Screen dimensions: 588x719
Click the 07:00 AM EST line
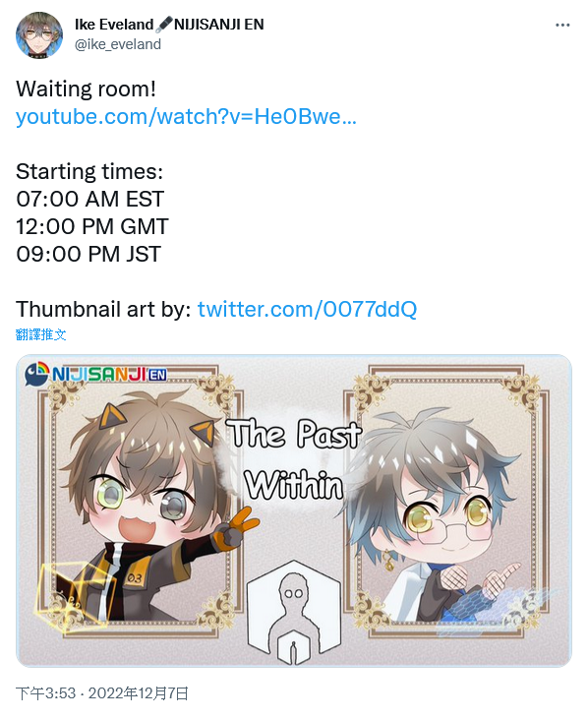click(x=89, y=199)
